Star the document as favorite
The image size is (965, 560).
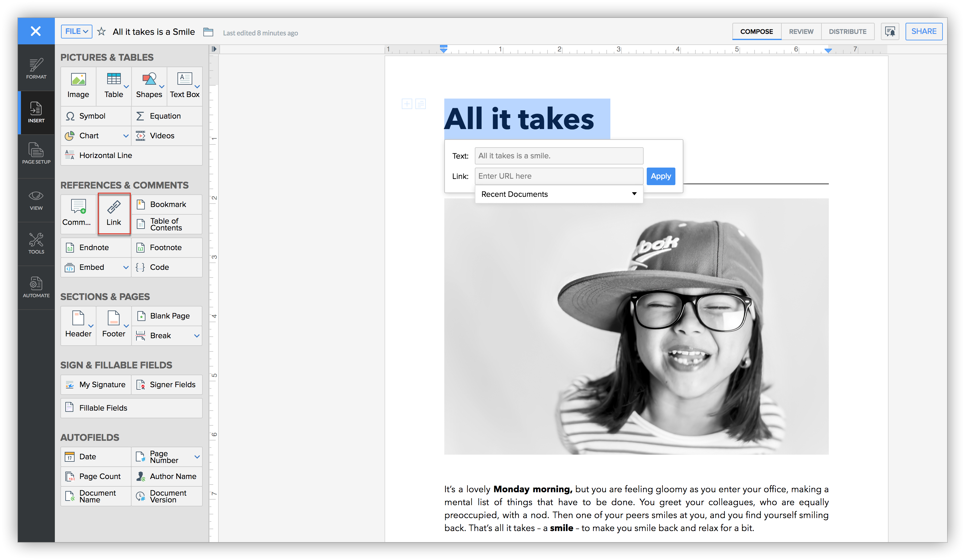(101, 31)
